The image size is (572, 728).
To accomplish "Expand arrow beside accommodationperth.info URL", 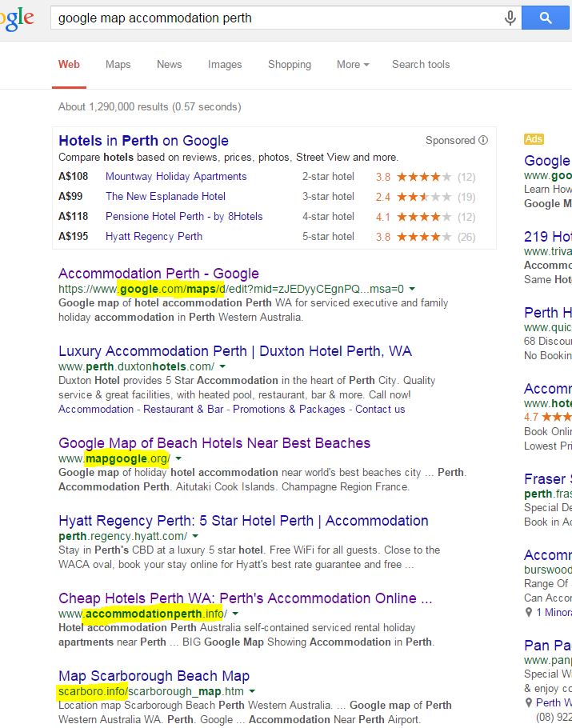I will tap(235, 614).
